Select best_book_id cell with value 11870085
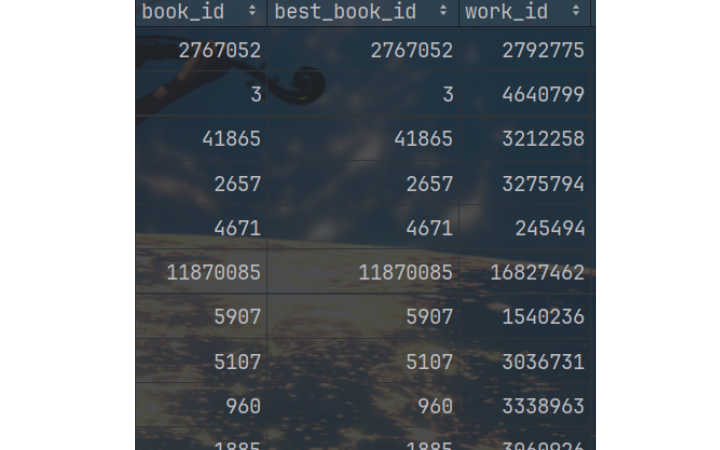Screen dimensions: 720x450 [x=405, y=272]
